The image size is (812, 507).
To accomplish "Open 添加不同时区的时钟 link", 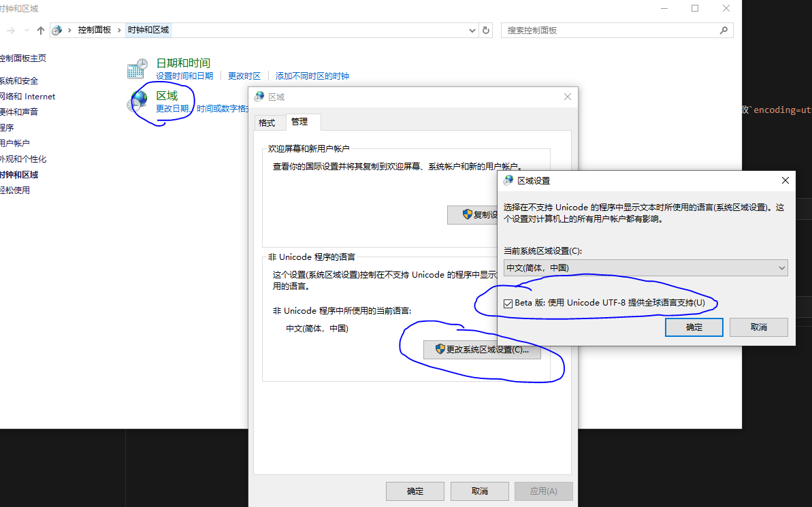I will coord(312,76).
